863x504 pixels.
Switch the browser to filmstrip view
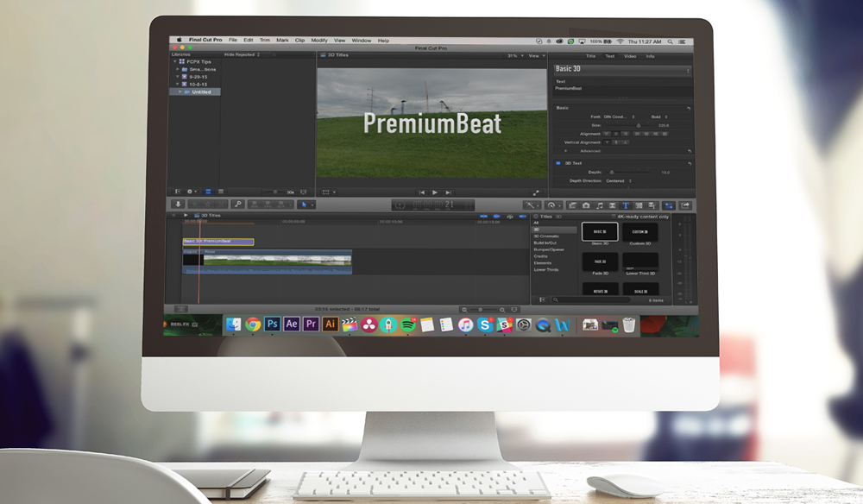(208, 192)
